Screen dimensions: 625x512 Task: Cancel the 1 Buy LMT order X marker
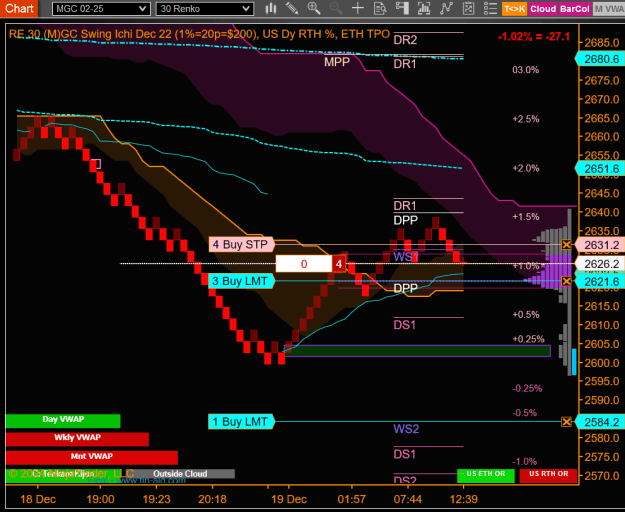pyautogui.click(x=566, y=422)
